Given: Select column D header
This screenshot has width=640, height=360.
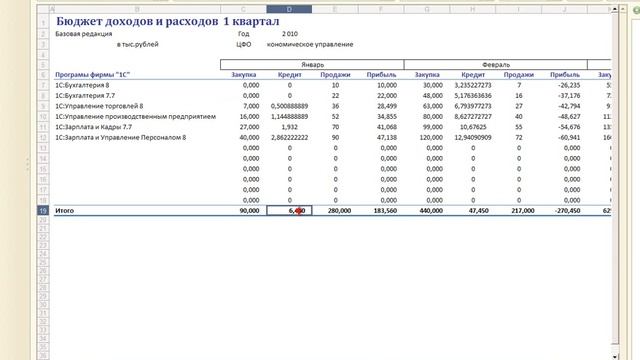Looking at the screenshot, I should click(x=289, y=9).
